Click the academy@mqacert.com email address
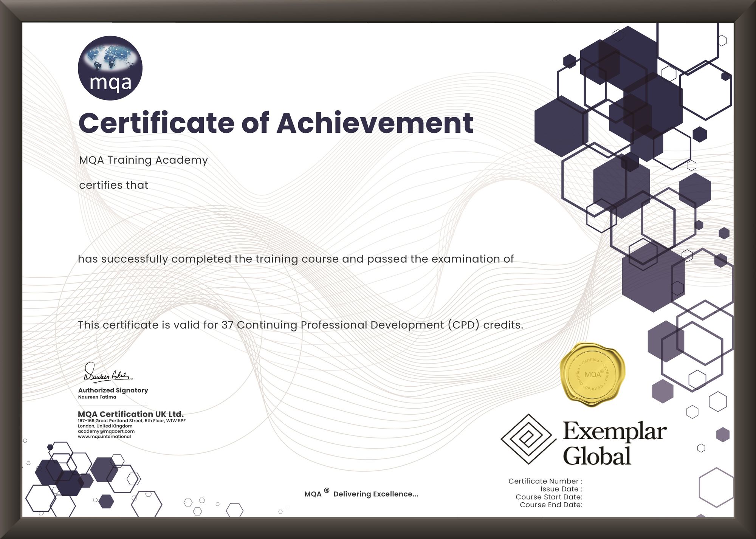The height and width of the screenshot is (539, 756). point(106,431)
